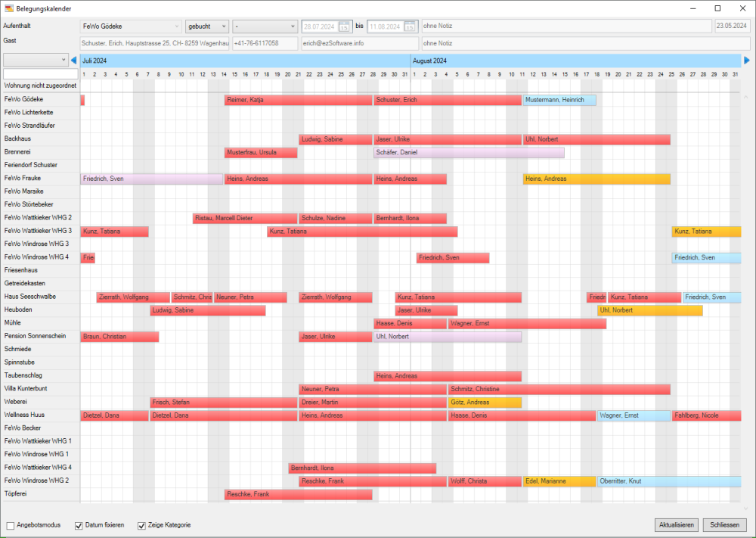Open the arrival date calendar picker

tap(343, 26)
